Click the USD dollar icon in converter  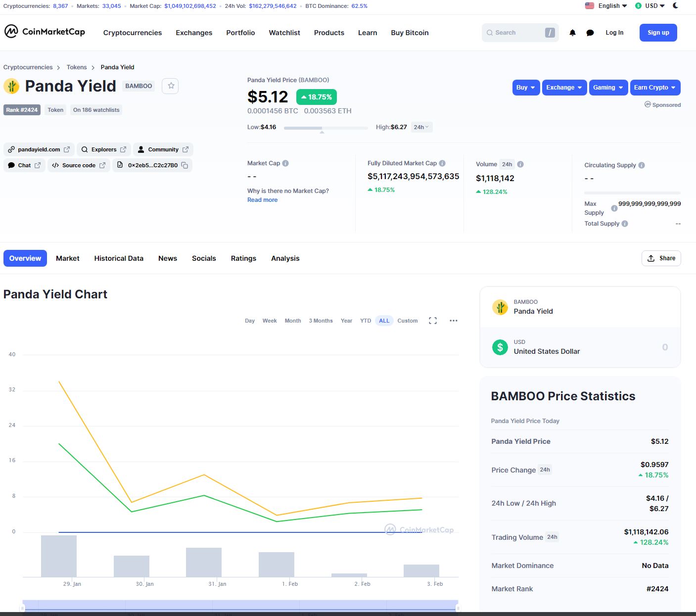(x=500, y=347)
